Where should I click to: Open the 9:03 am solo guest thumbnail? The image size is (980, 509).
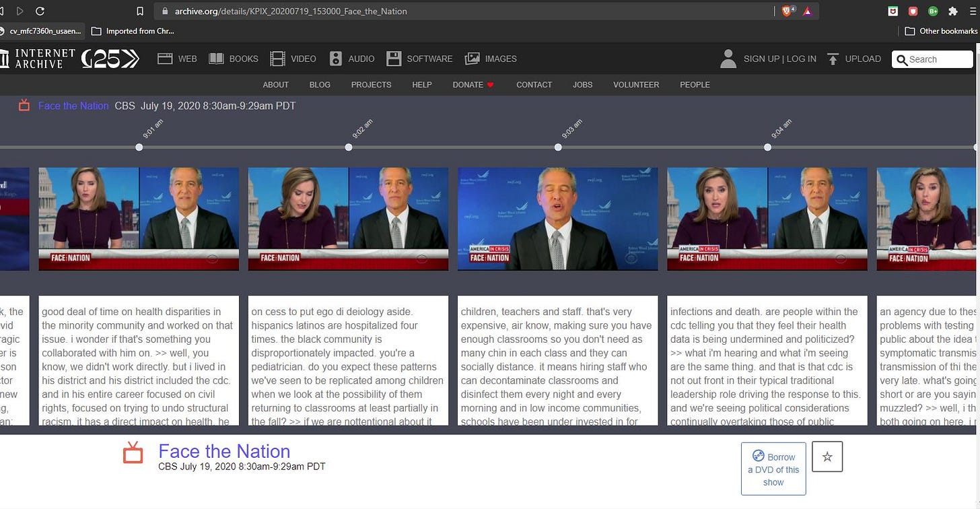click(x=557, y=219)
